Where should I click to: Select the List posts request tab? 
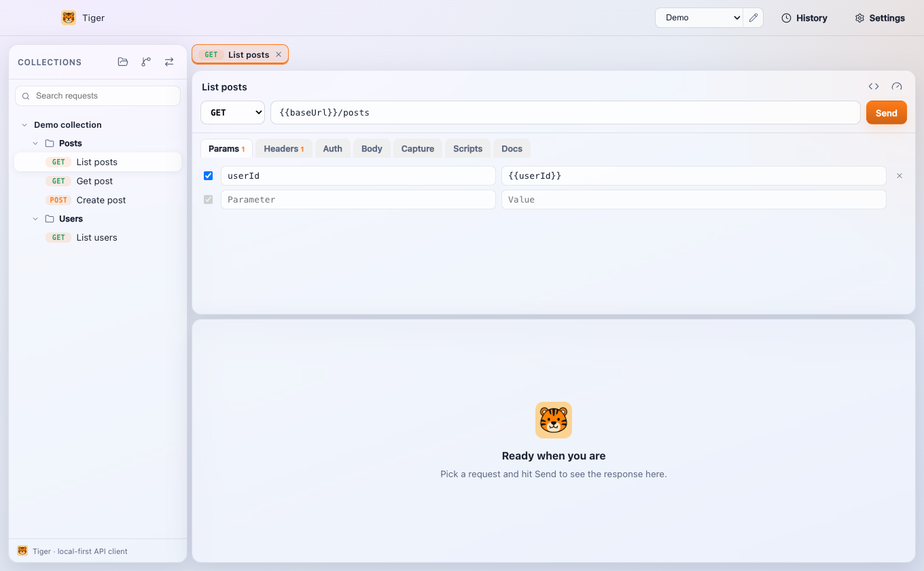[240, 54]
